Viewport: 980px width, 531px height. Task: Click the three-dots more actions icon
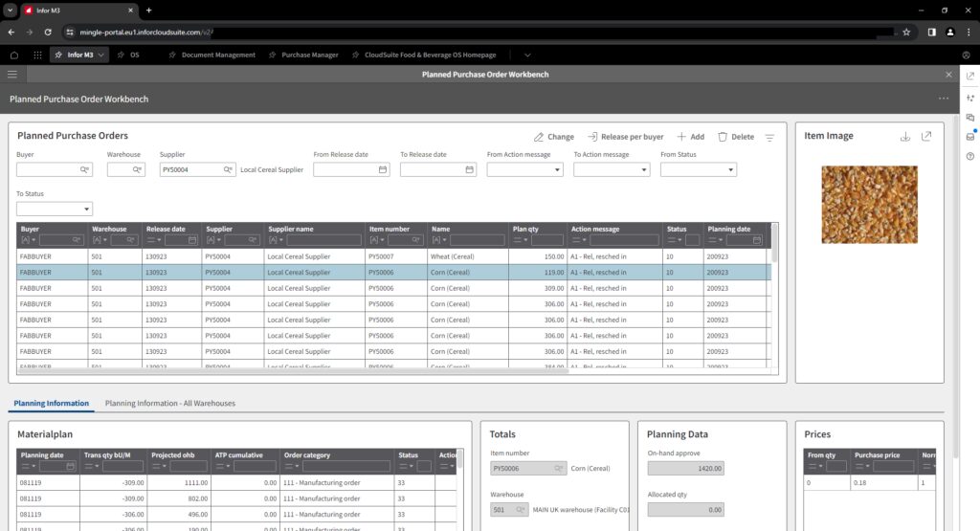pyautogui.click(x=944, y=99)
